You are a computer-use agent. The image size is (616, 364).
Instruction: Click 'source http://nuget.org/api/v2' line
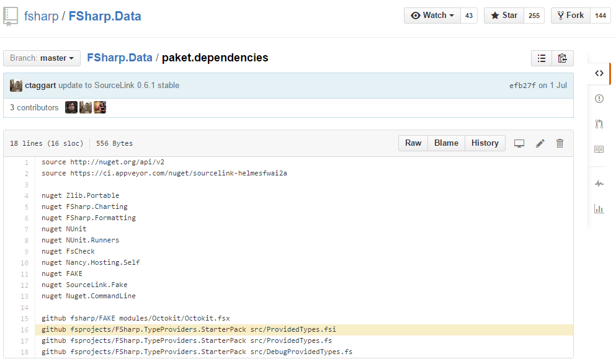click(103, 162)
